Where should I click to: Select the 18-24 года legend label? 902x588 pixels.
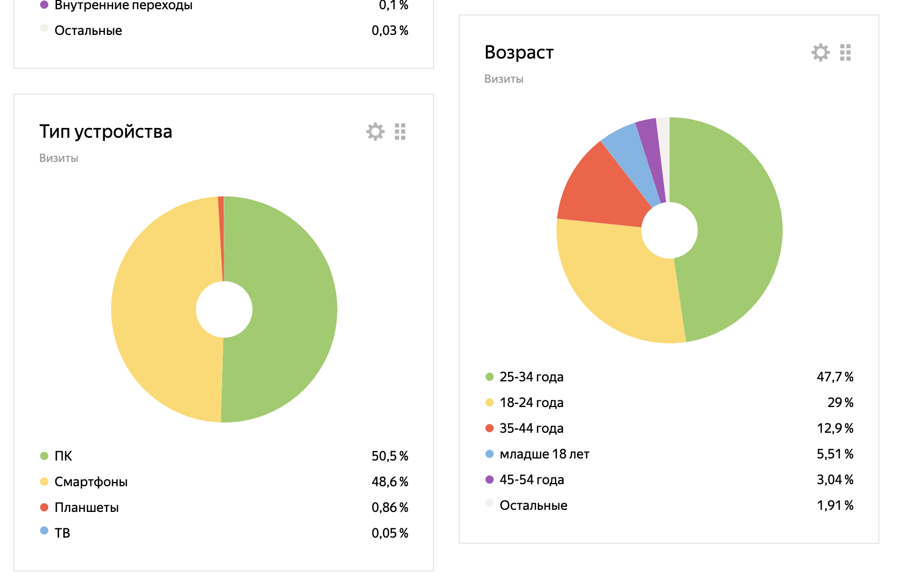coord(532,402)
